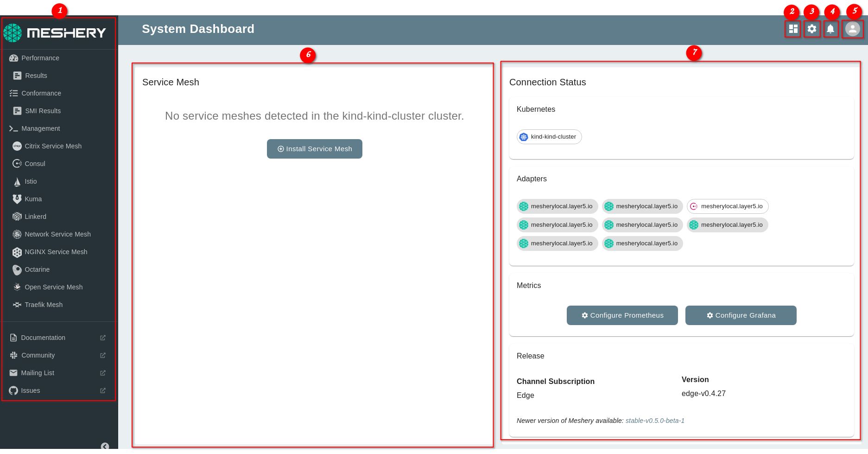Select the Octarine icon
The image size is (868, 454).
[17, 269]
